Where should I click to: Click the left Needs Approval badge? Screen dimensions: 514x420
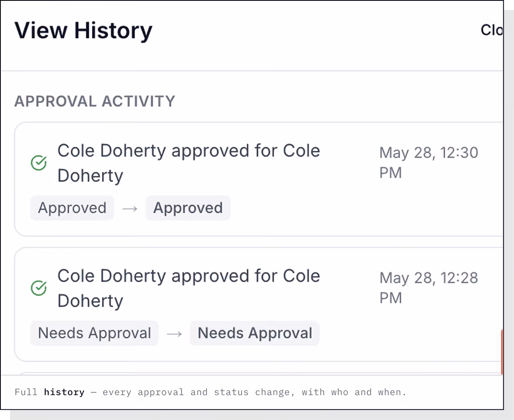[95, 333]
